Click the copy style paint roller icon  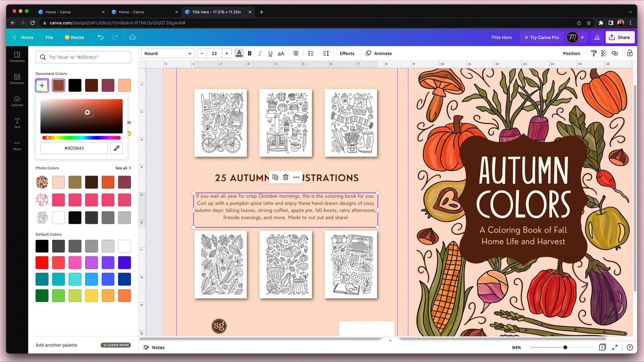(x=594, y=53)
